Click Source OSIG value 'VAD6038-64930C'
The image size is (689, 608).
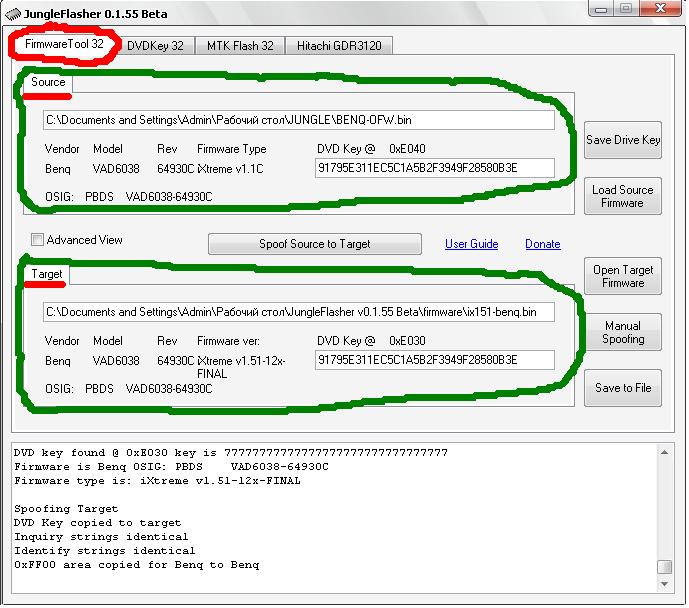(169, 197)
